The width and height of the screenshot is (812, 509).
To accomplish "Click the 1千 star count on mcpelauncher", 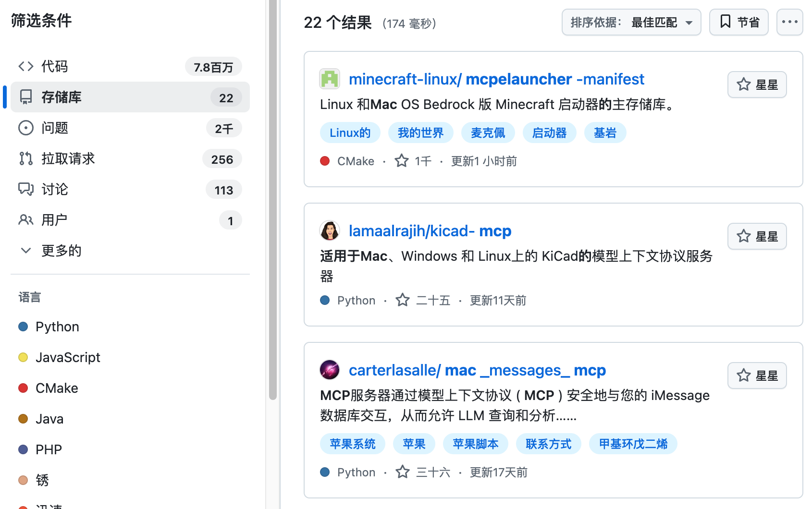I will (x=413, y=161).
